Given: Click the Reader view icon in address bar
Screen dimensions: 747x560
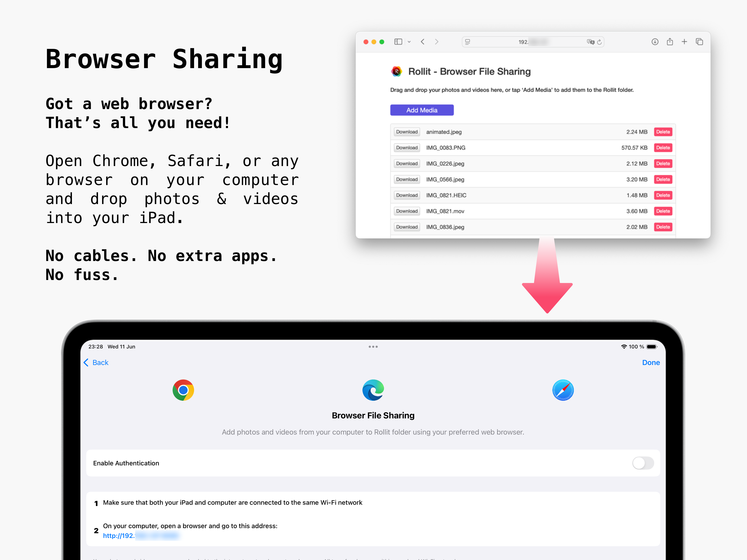Looking at the screenshot, I should [468, 42].
